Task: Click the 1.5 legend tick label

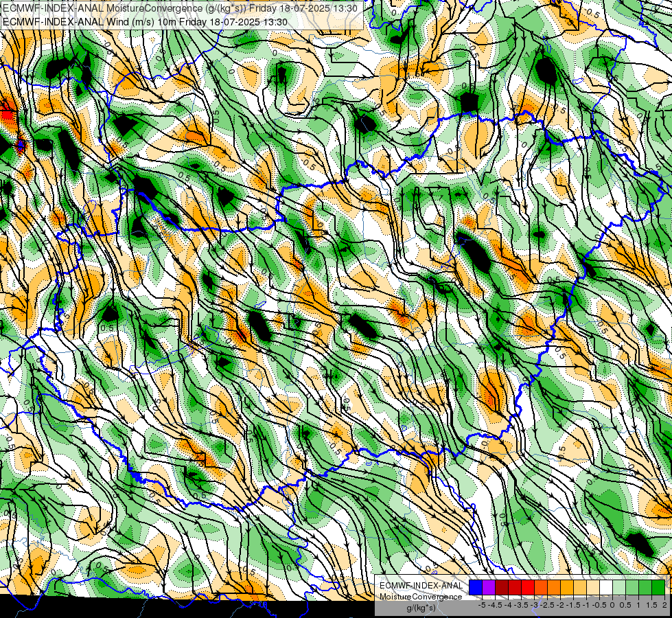Action: tap(652, 605)
